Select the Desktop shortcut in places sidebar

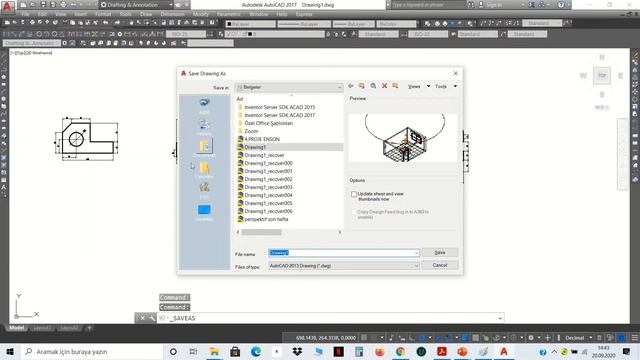click(x=204, y=212)
